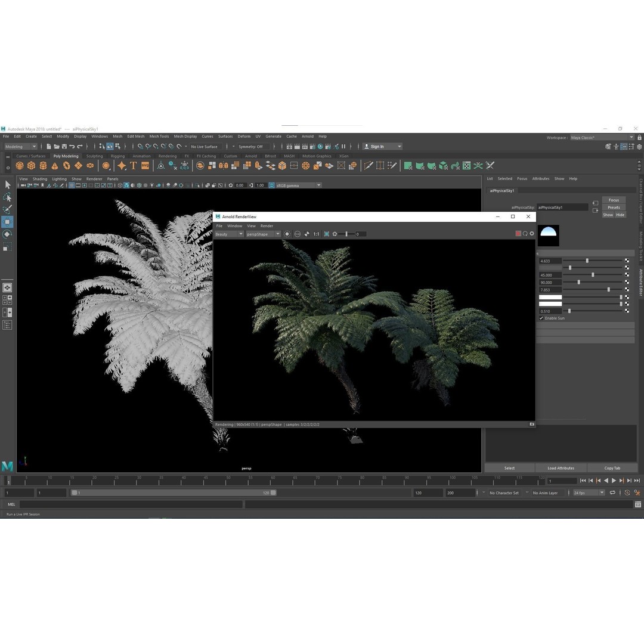Click the Redo arrow in the status line
This screenshot has width=644, height=644.
pyautogui.click(x=80, y=146)
